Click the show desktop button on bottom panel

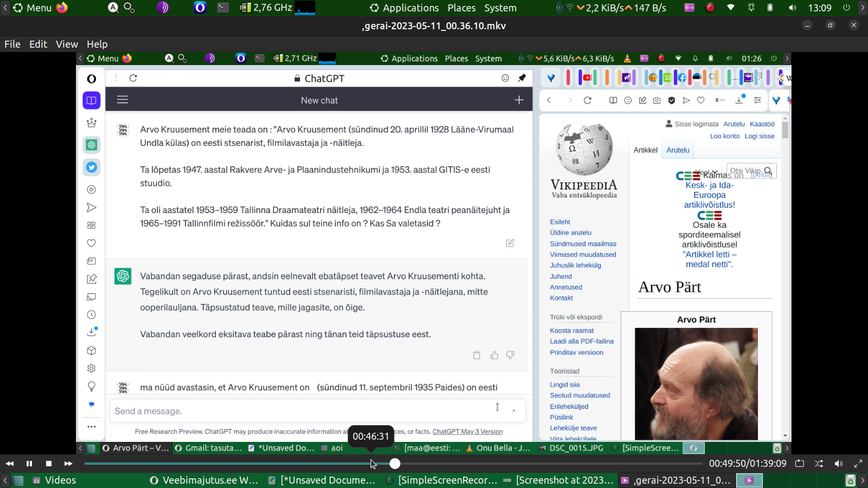(x=18, y=480)
